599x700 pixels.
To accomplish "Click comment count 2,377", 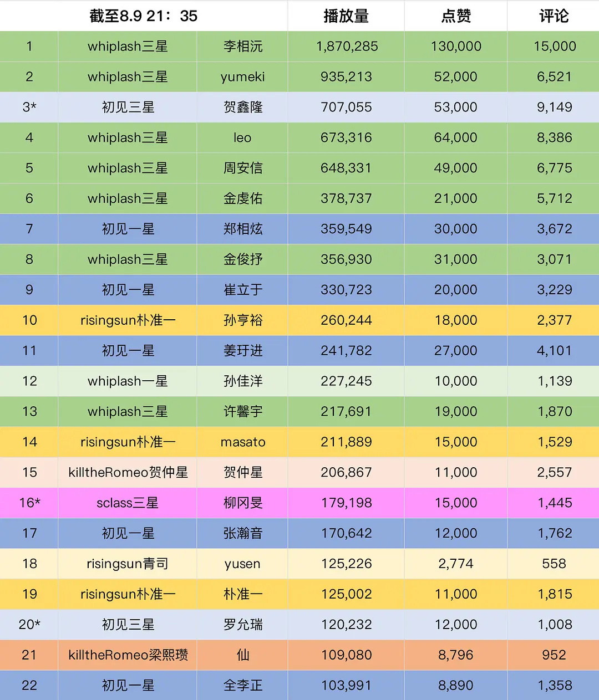I will pyautogui.click(x=554, y=321).
